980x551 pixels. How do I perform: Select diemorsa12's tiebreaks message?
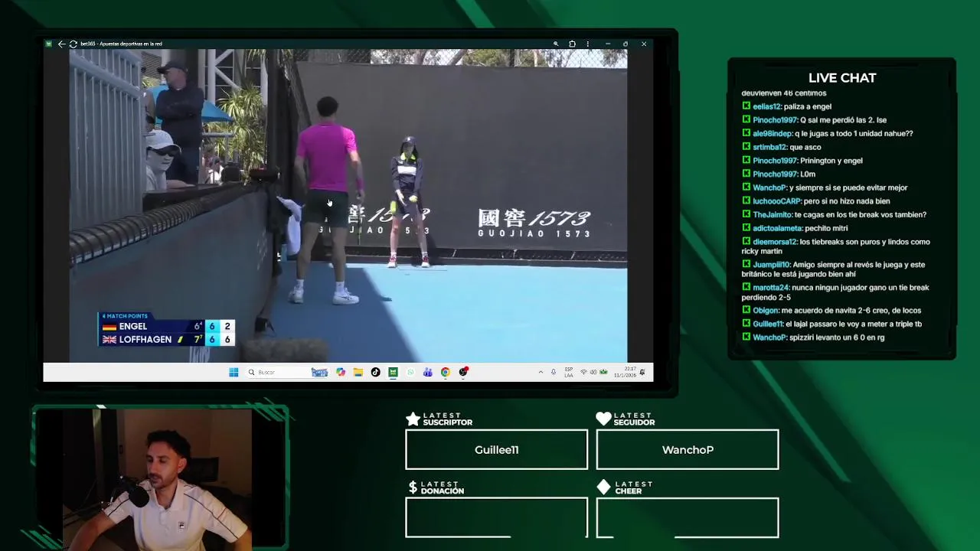coord(836,246)
